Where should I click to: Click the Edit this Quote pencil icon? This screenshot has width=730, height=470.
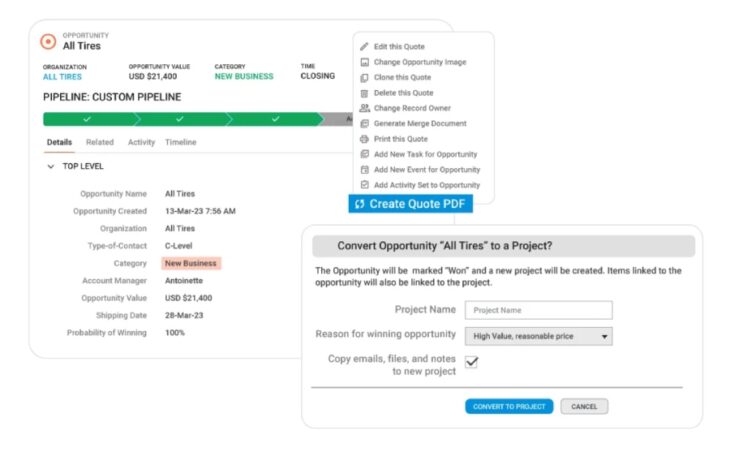[x=365, y=47]
